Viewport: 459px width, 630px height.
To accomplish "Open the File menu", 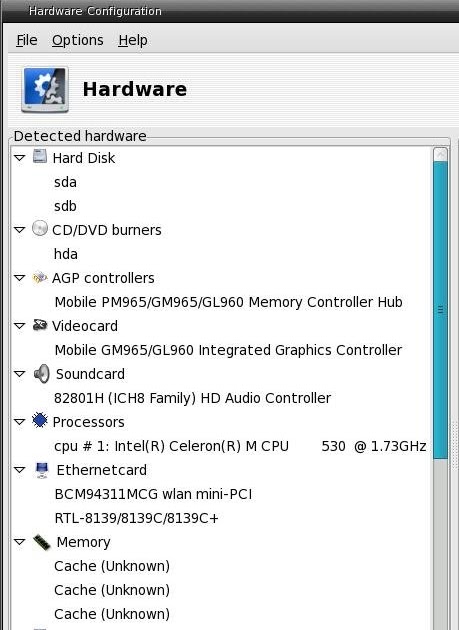I will [27, 40].
